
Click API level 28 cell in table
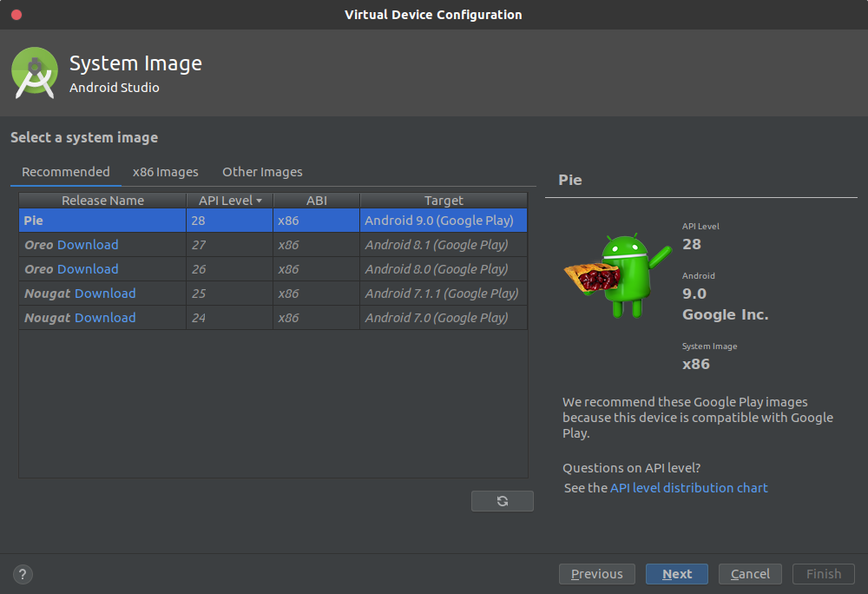click(x=230, y=221)
